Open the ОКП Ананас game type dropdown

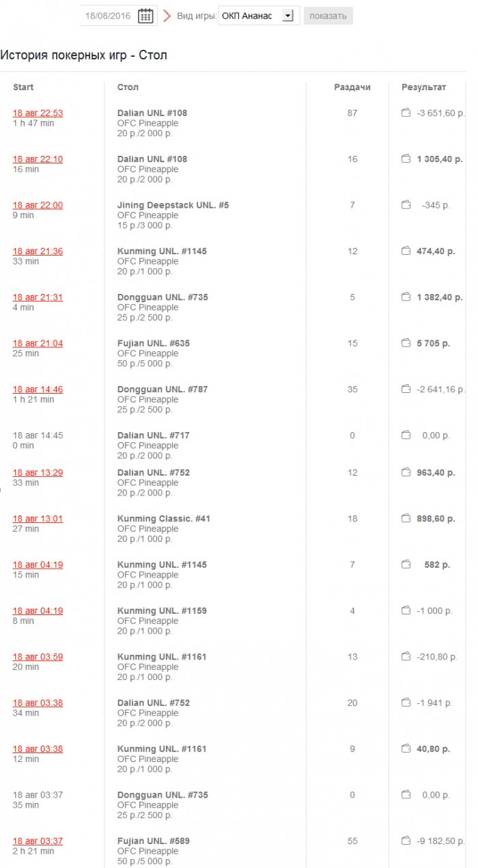tap(259, 16)
